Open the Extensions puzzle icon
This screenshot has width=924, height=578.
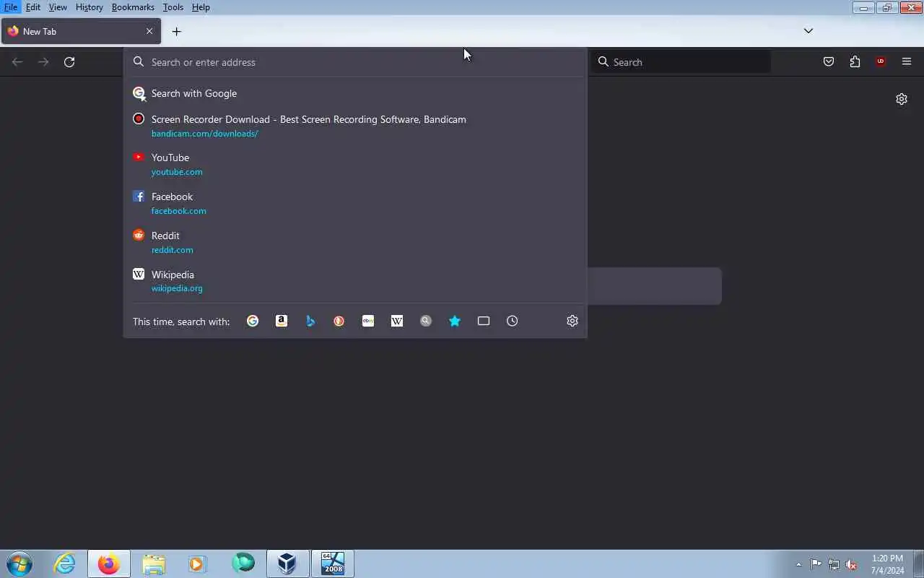855,62
